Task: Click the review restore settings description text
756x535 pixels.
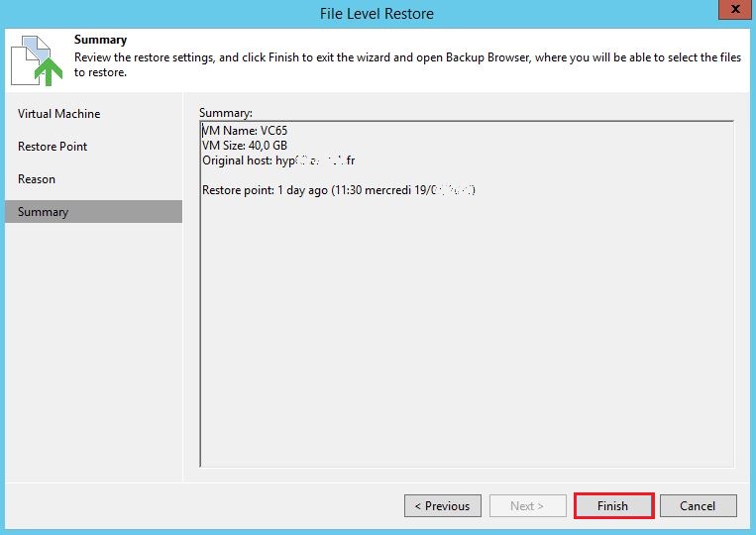Action: (407, 64)
